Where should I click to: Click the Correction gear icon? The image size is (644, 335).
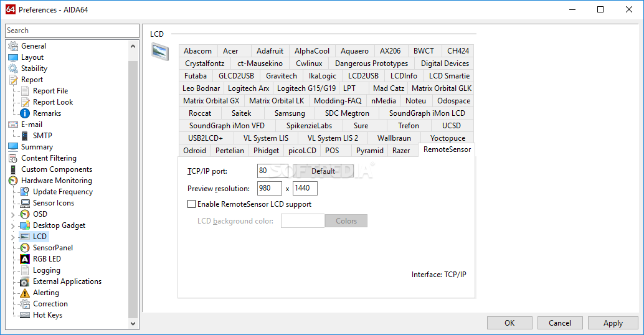click(25, 304)
